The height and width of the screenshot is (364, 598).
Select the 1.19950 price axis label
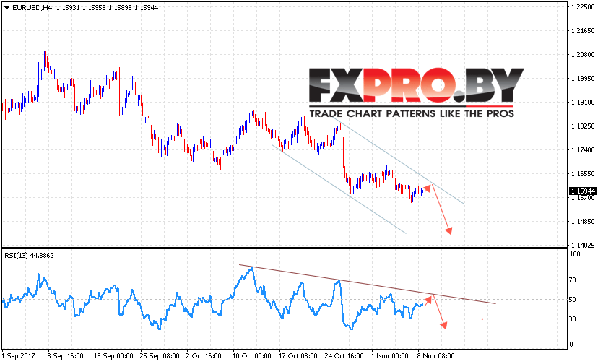(x=583, y=78)
